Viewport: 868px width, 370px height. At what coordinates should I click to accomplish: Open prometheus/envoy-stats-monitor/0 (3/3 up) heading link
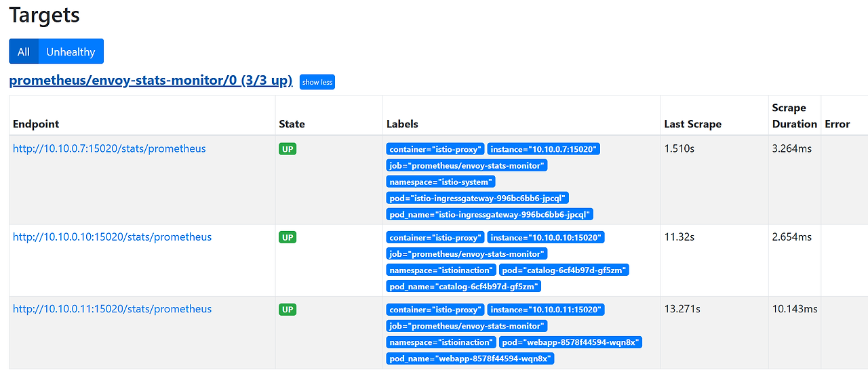pyautogui.click(x=151, y=81)
